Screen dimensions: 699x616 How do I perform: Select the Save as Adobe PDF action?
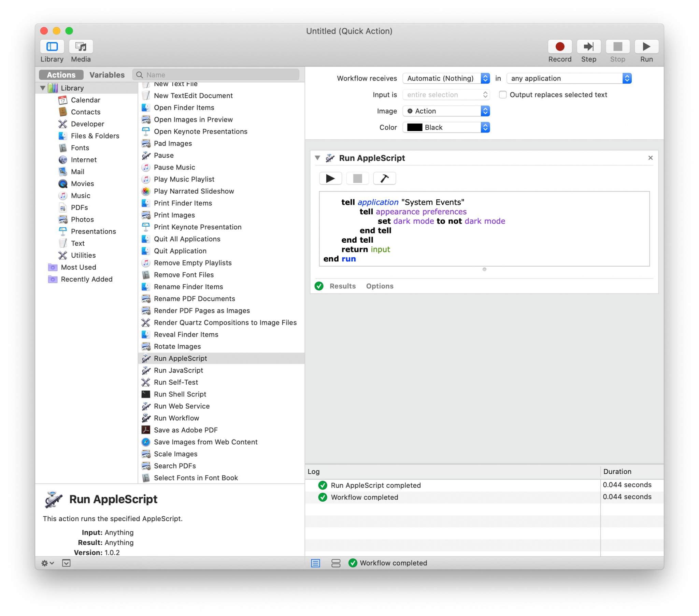(x=221, y=430)
